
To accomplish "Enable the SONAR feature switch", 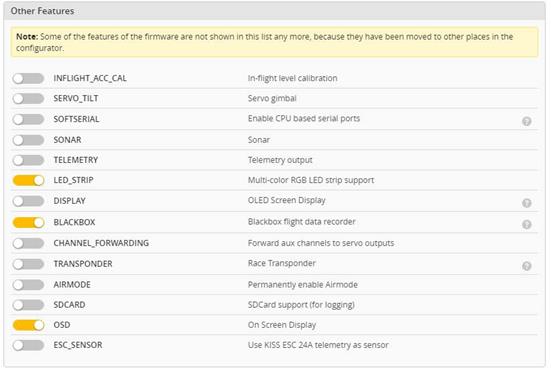I will tap(28, 140).
